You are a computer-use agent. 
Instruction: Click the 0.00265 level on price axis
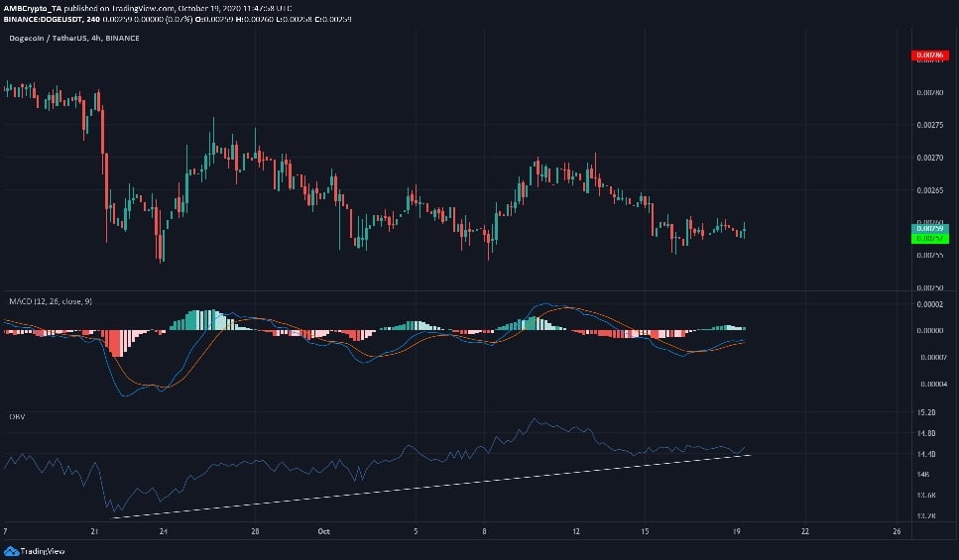(929, 190)
